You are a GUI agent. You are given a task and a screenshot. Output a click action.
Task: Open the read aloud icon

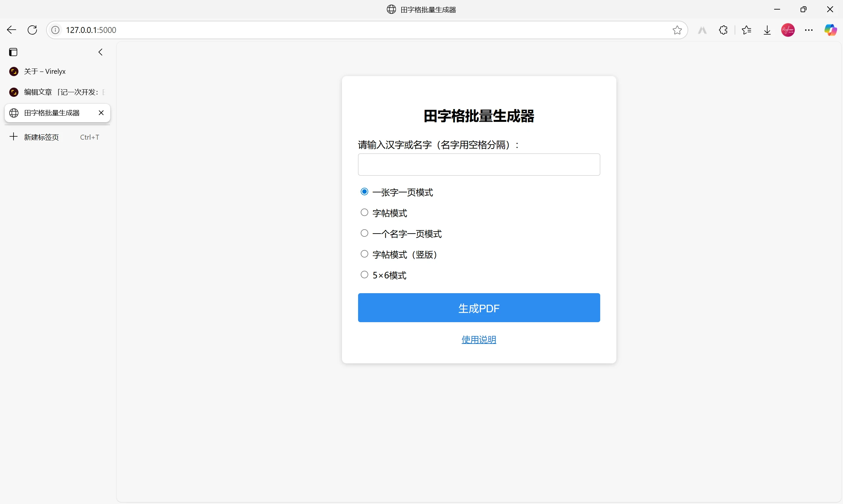click(702, 30)
